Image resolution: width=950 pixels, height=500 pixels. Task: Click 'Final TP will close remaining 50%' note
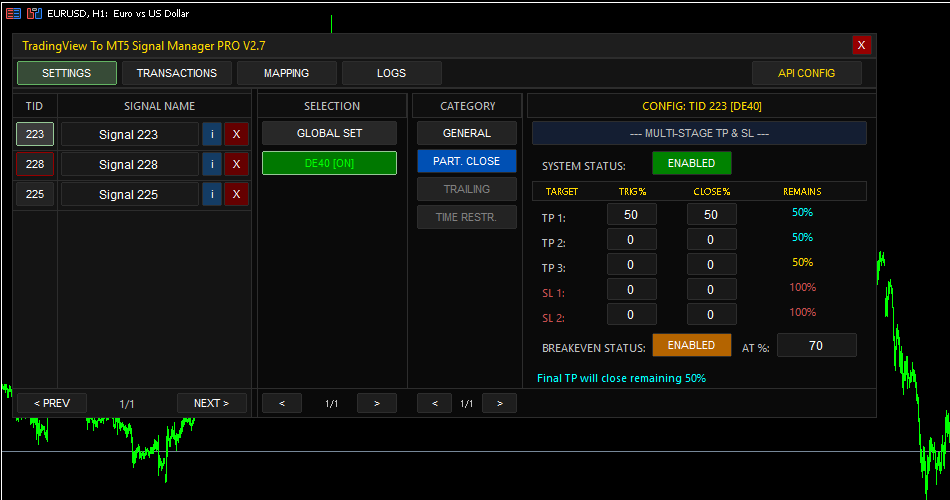(622, 378)
